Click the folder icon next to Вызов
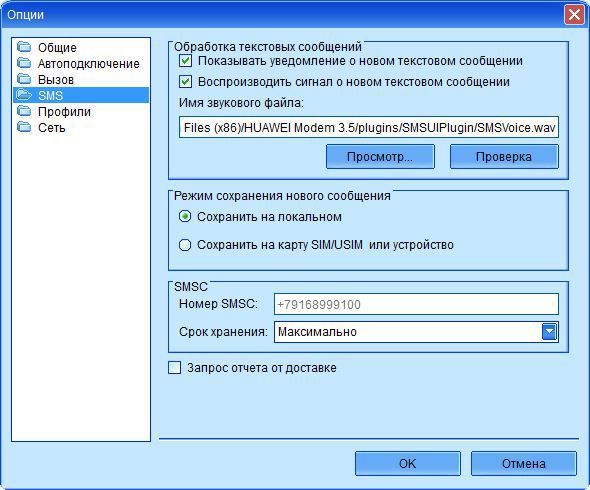Viewport: 590px width, 490px height. pyautogui.click(x=24, y=79)
